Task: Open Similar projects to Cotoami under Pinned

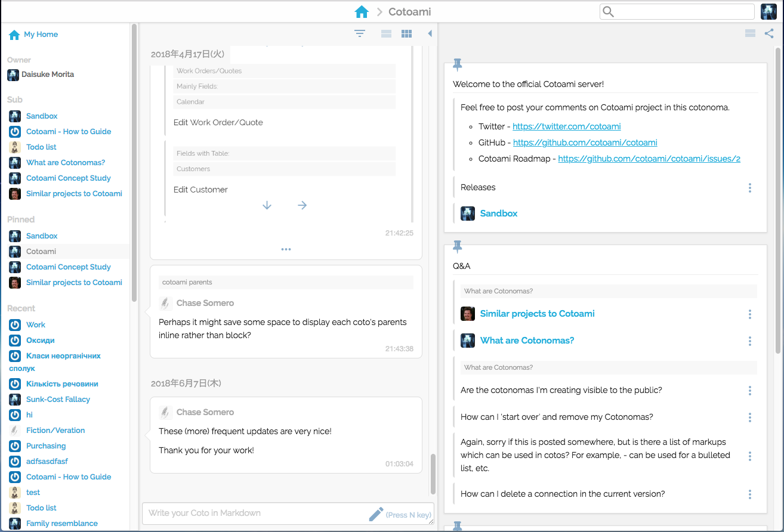Action: (74, 282)
